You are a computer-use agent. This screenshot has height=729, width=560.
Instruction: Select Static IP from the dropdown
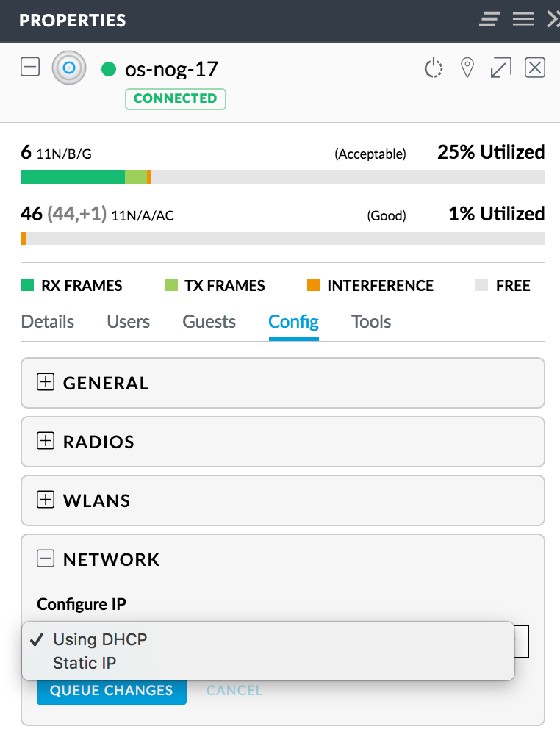pos(85,663)
